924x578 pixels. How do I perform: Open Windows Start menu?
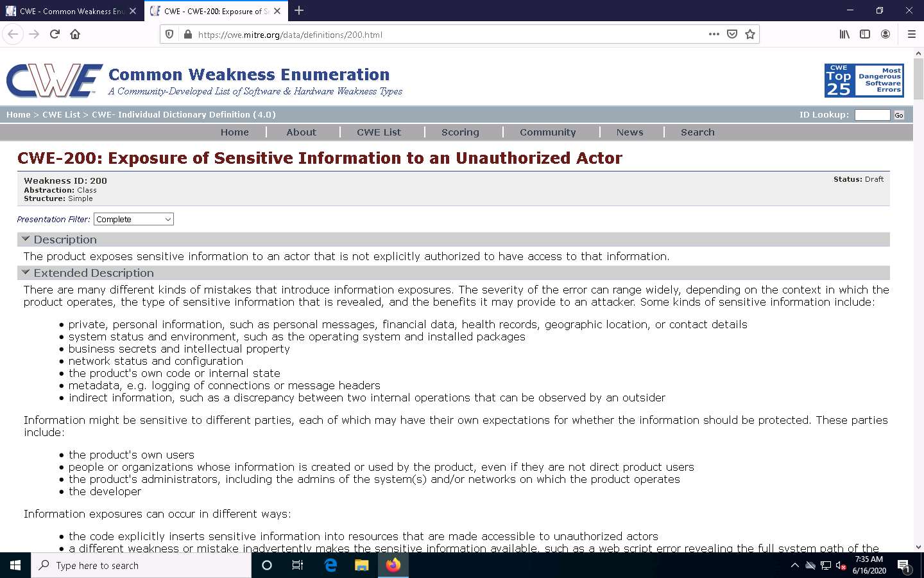pyautogui.click(x=15, y=565)
